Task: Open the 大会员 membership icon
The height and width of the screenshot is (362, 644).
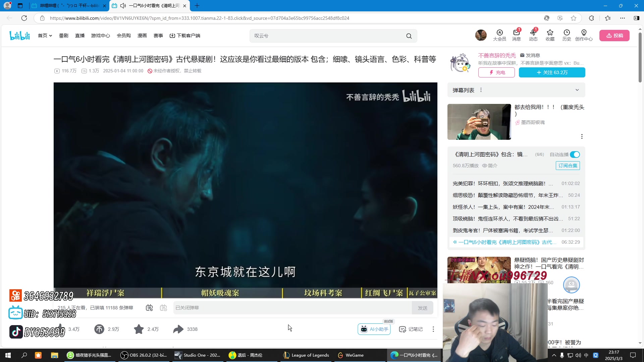Action: [x=499, y=35]
